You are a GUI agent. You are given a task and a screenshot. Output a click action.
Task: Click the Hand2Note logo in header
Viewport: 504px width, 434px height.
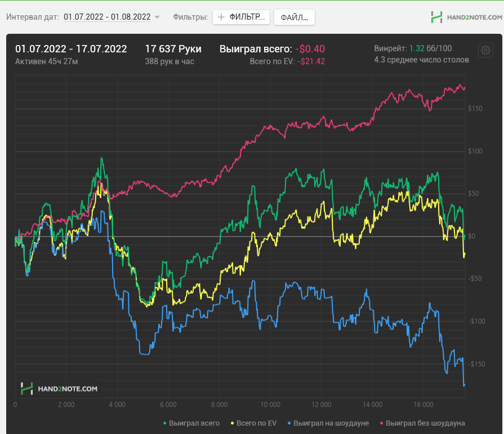pos(466,17)
